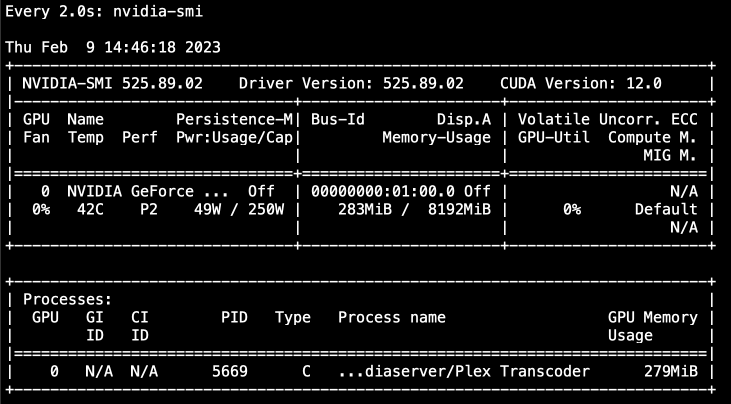This screenshot has width=731, height=404.
Task: Click the timestamp 'Thu Feb 9 14:46:18 2023'
Action: pos(113,47)
